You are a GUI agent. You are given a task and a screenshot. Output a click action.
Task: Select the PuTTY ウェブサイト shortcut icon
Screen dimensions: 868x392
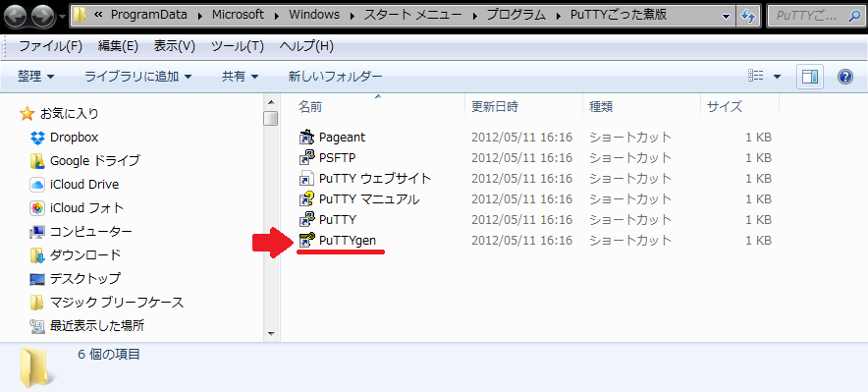306,178
